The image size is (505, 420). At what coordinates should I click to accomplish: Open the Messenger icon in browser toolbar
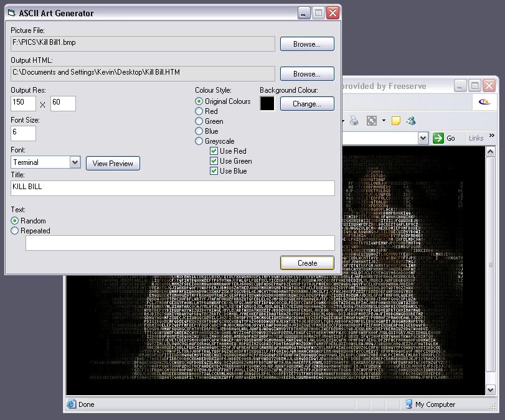(410, 121)
